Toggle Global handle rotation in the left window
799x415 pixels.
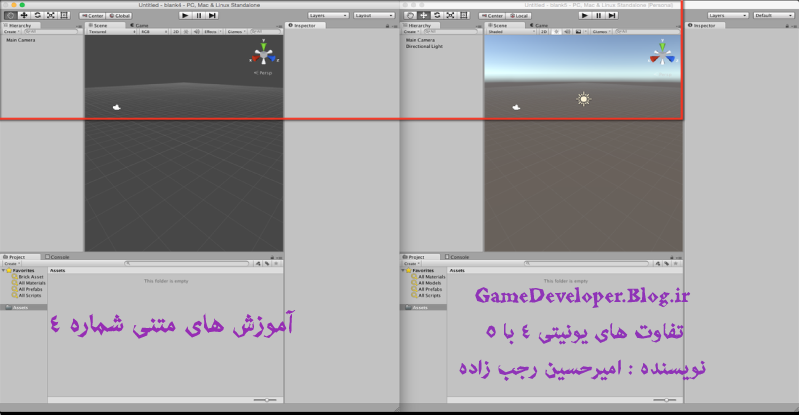tap(119, 16)
